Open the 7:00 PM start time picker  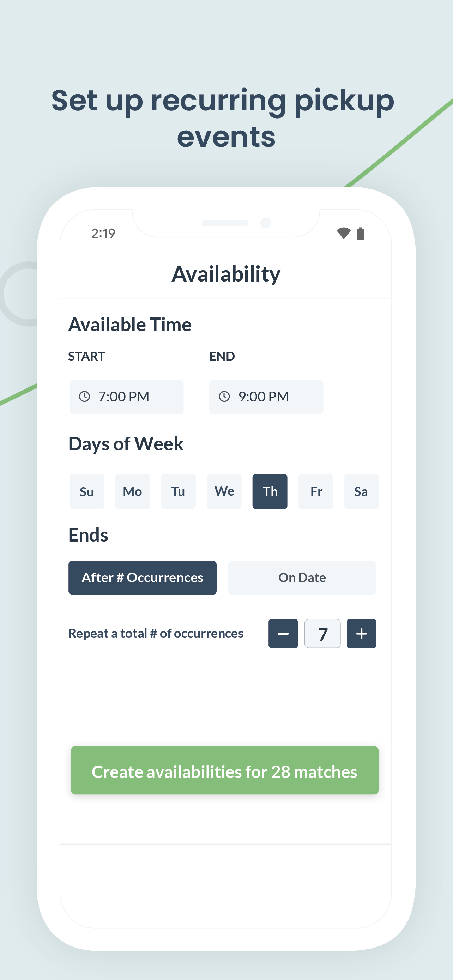[x=126, y=397]
